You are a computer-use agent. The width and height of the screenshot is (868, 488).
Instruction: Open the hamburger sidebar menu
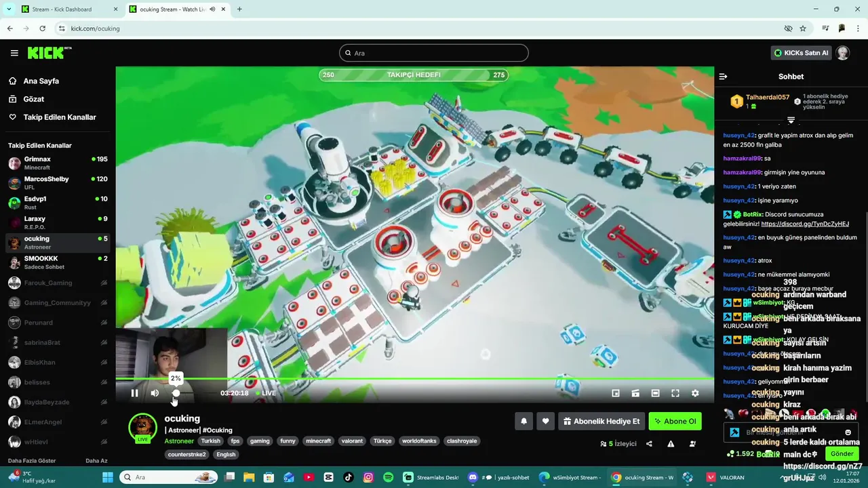tap(14, 53)
